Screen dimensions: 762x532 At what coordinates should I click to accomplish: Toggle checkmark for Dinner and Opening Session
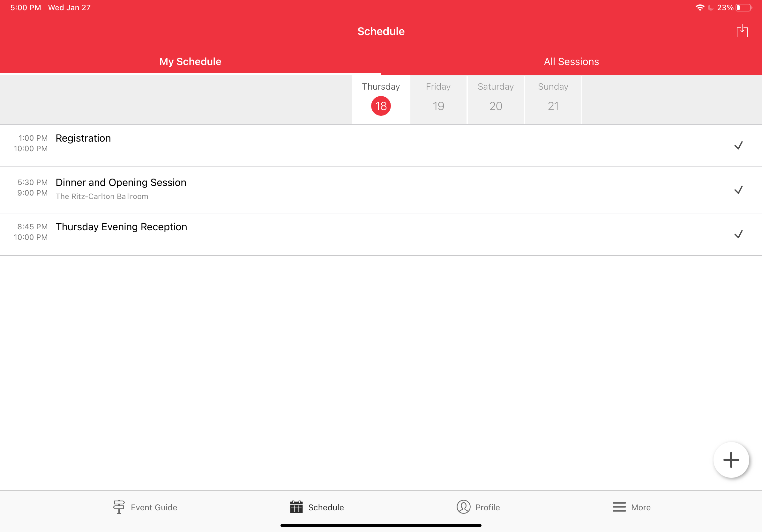tap(738, 190)
